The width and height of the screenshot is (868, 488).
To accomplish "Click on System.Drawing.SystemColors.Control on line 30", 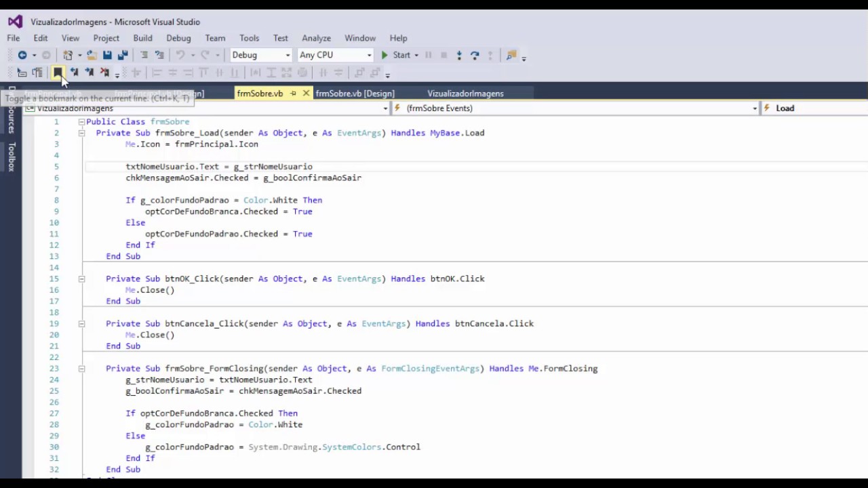I will [x=334, y=447].
